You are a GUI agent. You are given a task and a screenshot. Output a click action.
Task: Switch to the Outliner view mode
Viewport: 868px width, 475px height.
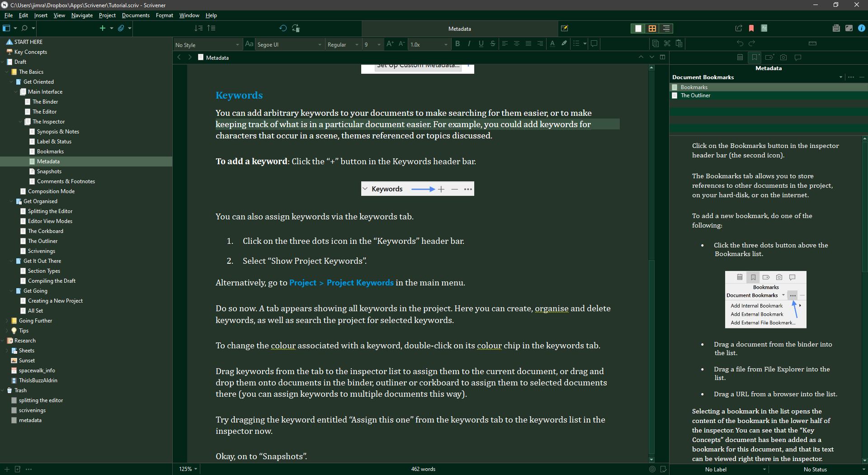point(666,28)
